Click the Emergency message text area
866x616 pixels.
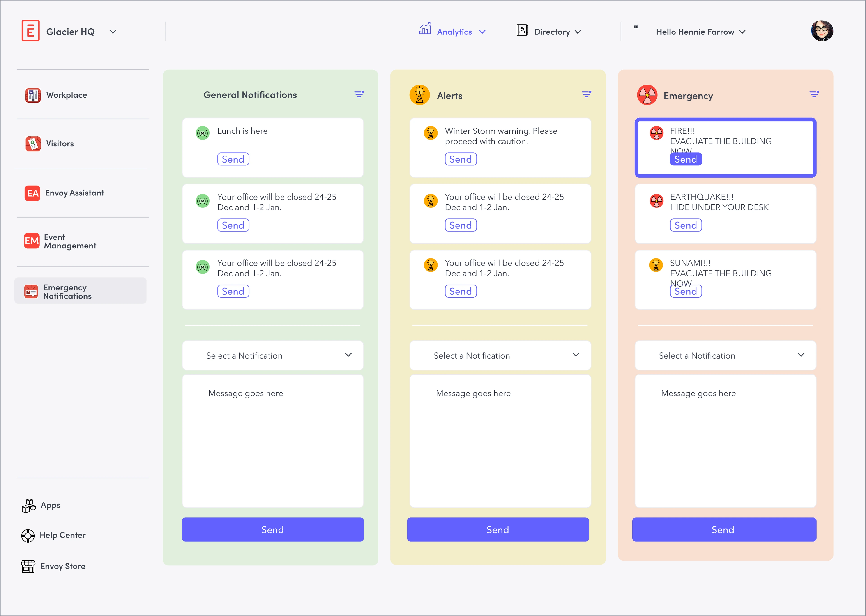point(725,441)
